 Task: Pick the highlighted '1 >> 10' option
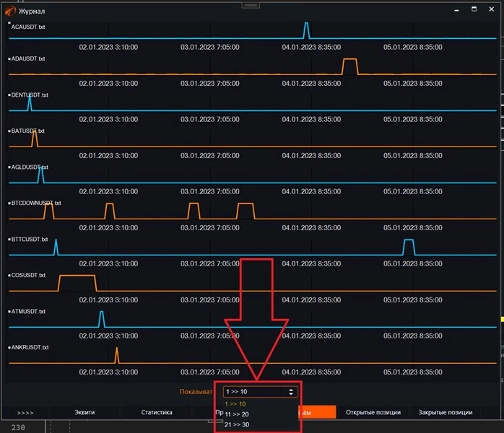pos(235,404)
